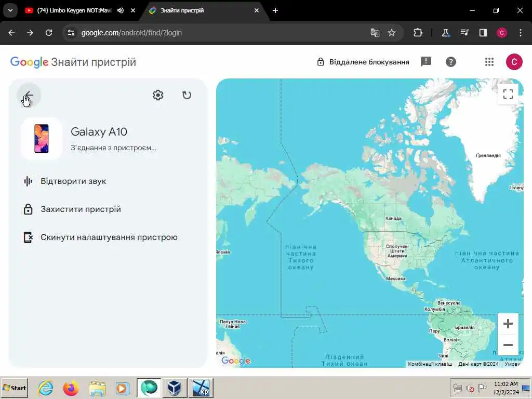Screen dimensions: 532x399
Task: Focus the address bar URL
Action: (131, 33)
